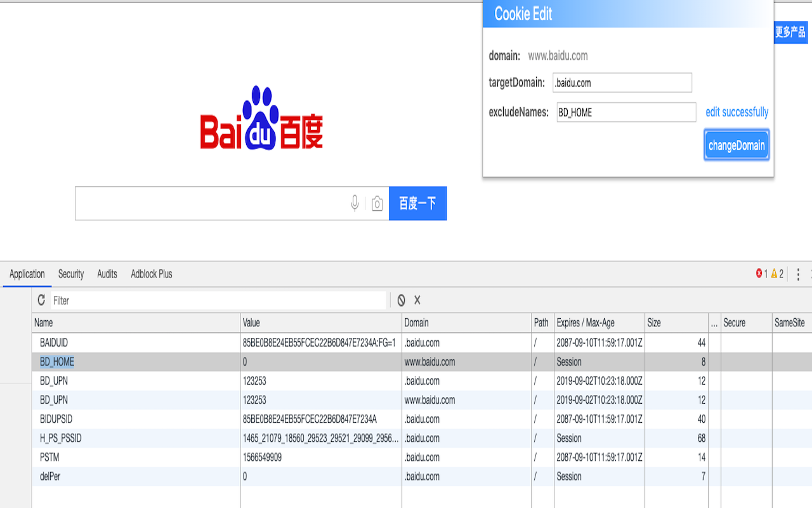Click the yellow warning count icon
This screenshot has height=508, width=812.
pos(774,274)
